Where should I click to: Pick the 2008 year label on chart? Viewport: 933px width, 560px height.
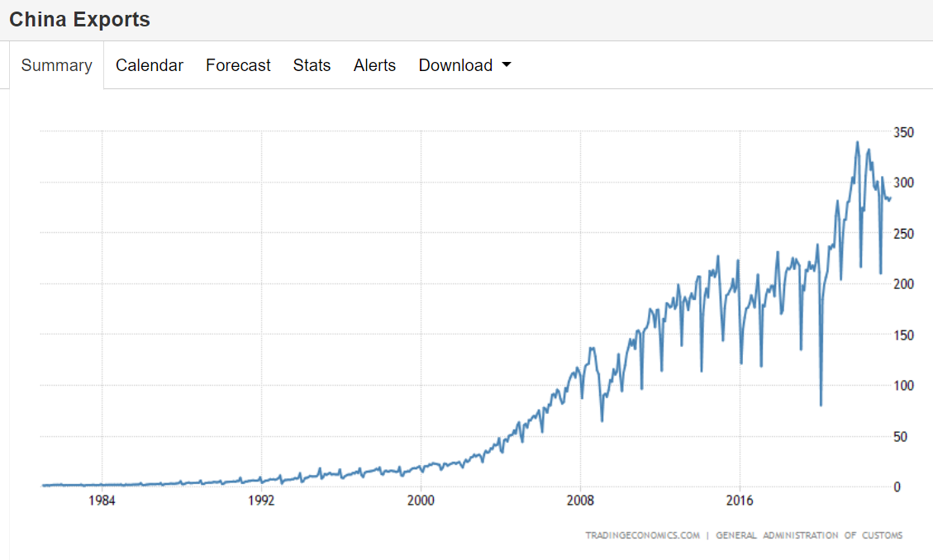tap(580, 501)
